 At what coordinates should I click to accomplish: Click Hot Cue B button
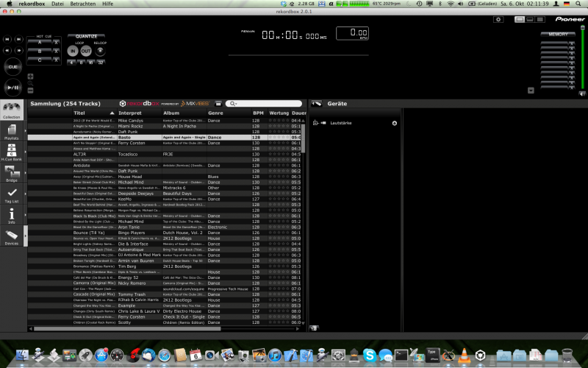[40, 52]
